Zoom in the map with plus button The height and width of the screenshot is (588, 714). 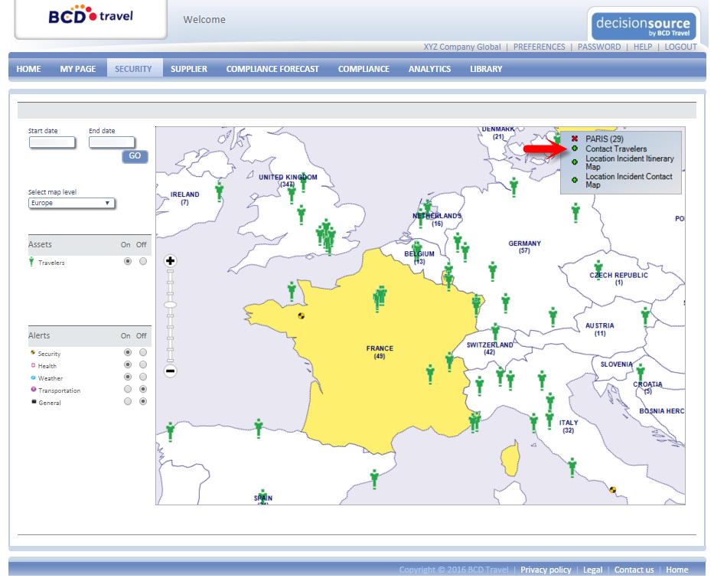[x=170, y=260]
